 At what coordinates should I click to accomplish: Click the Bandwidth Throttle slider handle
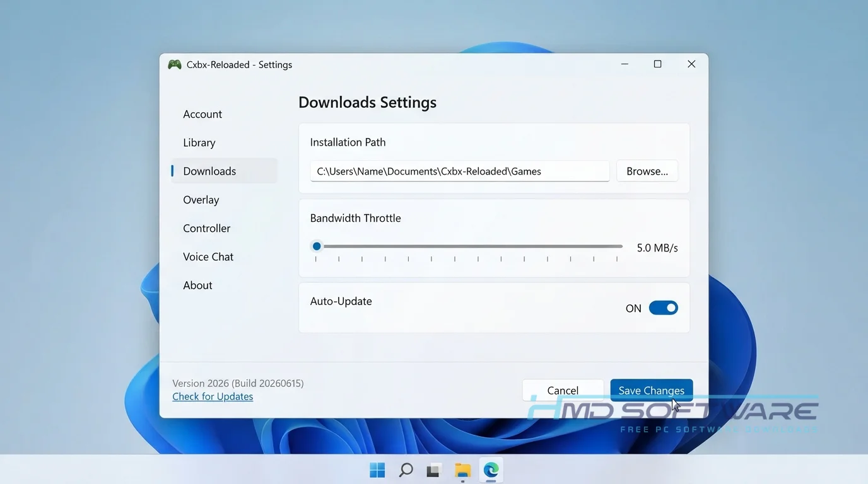pos(317,246)
